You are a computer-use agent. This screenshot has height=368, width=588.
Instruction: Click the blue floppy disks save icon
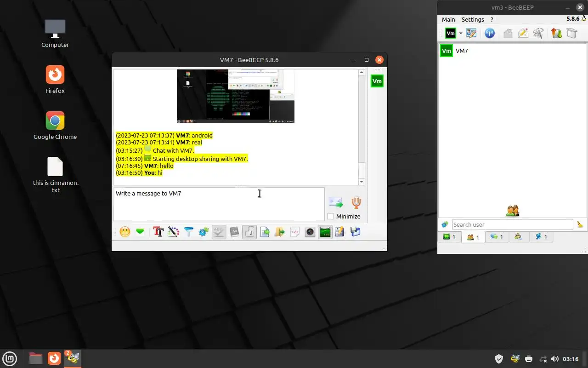(x=355, y=232)
